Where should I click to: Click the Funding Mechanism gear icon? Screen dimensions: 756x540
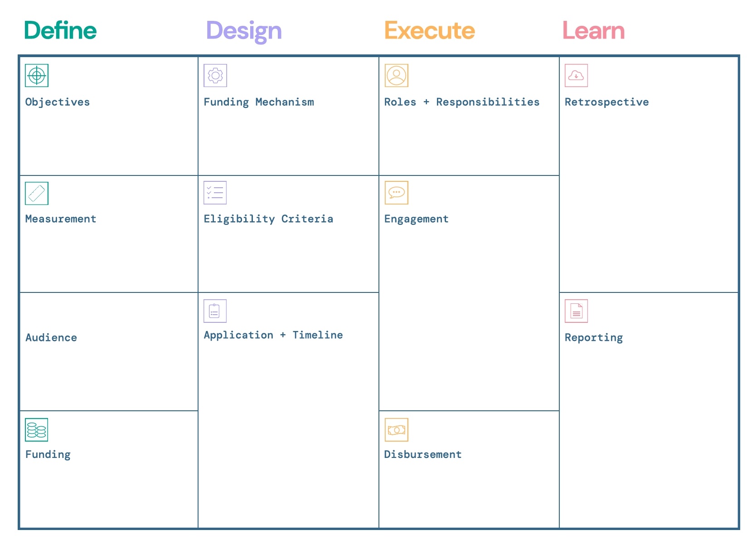(x=215, y=75)
